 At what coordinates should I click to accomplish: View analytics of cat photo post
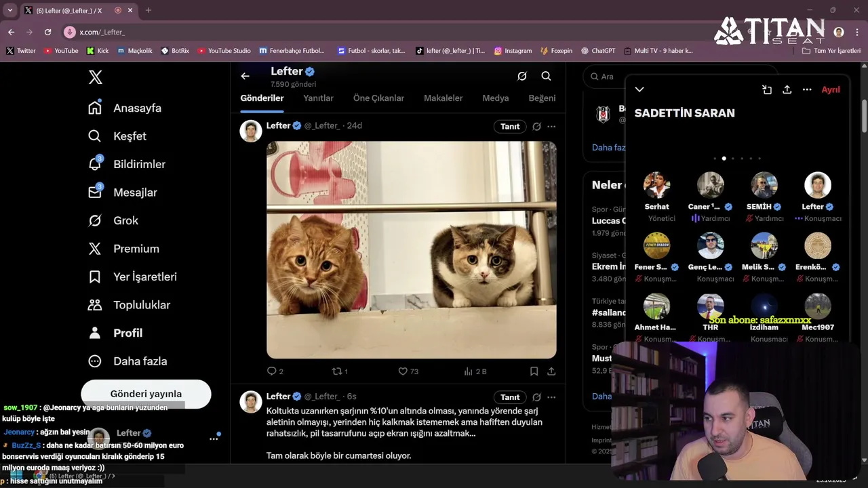(x=475, y=371)
